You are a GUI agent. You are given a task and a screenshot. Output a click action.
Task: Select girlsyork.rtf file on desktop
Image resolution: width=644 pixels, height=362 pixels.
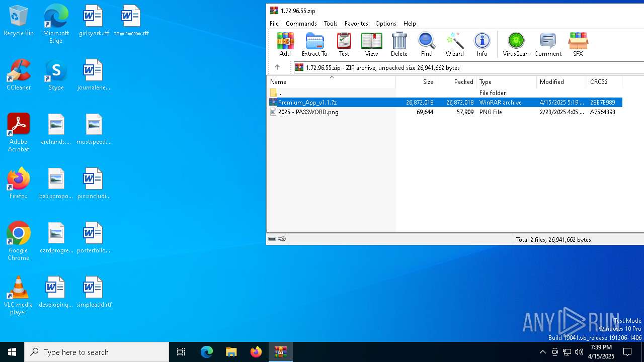pyautogui.click(x=94, y=21)
